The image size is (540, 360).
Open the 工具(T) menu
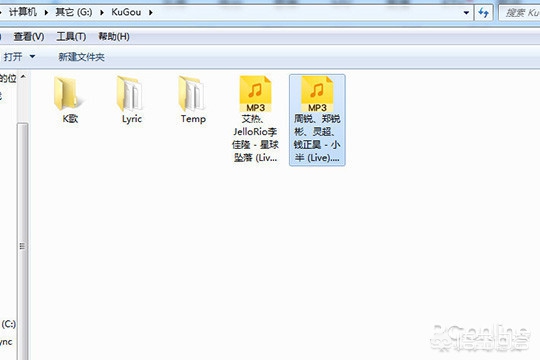click(x=71, y=37)
